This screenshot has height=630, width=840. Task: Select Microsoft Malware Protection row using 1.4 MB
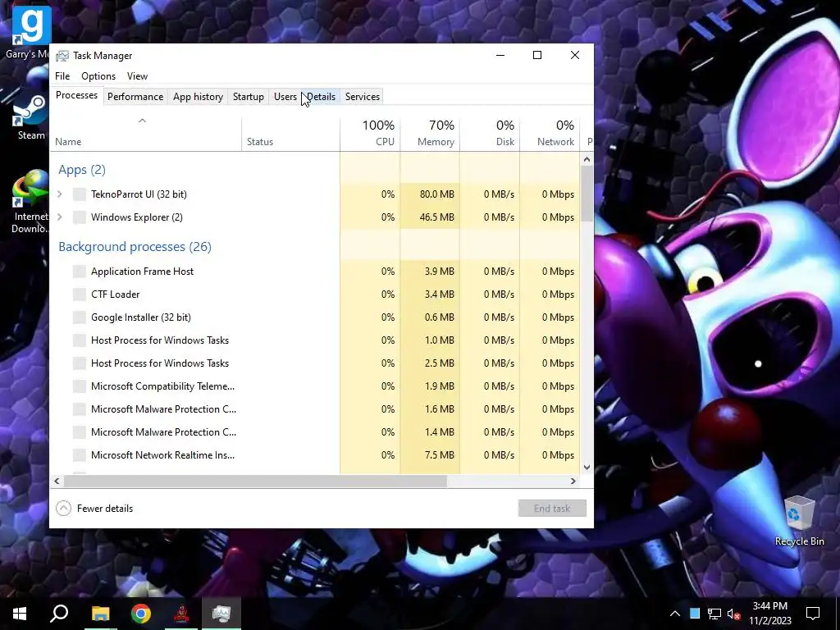pos(315,432)
